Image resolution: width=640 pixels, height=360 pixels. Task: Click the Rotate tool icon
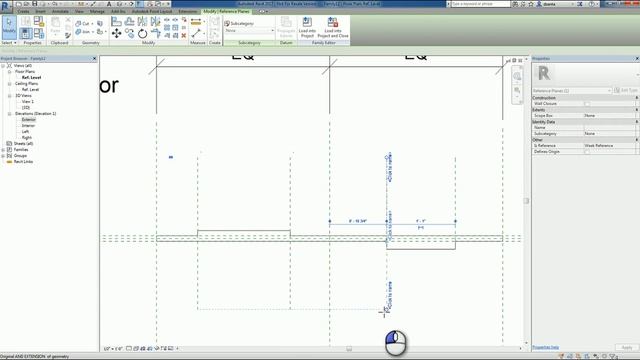(142, 33)
